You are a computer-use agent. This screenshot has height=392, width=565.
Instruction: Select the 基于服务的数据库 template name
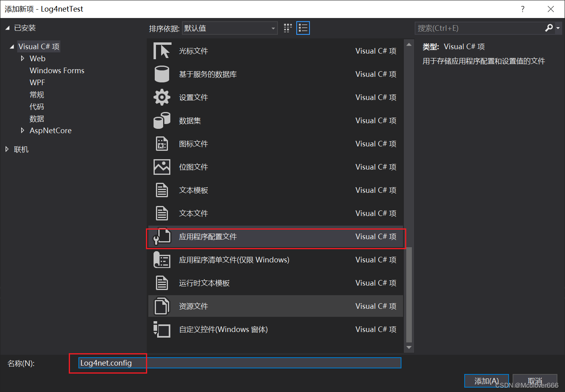click(208, 74)
